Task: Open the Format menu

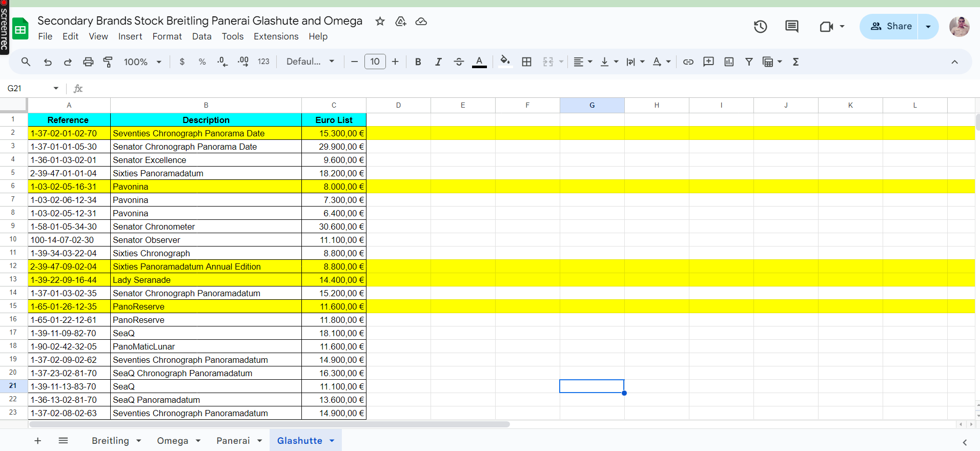Action: tap(167, 36)
